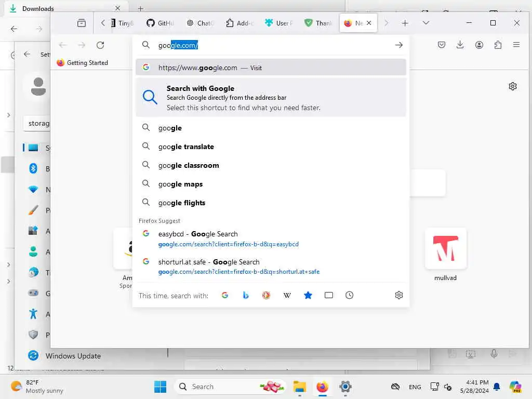Open Windows Update in Settings window
The width and height of the screenshot is (532, 399).
pyautogui.click(x=64, y=356)
